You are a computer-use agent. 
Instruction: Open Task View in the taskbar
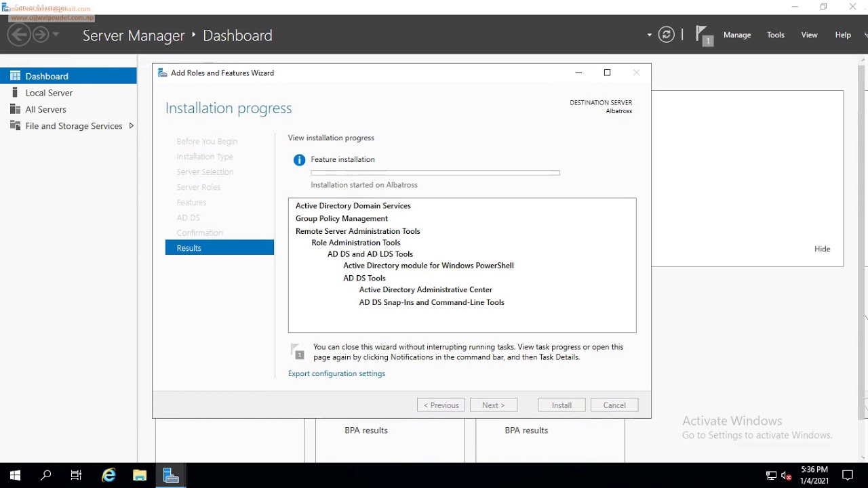coord(76,476)
